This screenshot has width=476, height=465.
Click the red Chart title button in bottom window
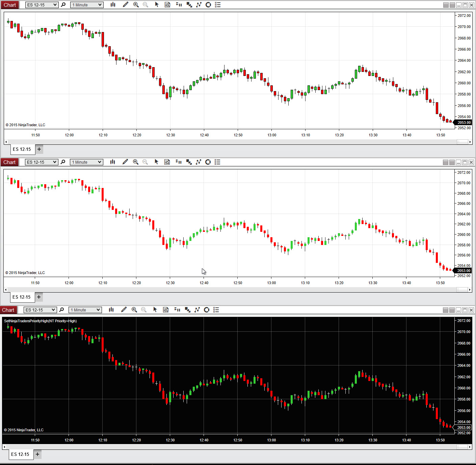click(x=8, y=310)
